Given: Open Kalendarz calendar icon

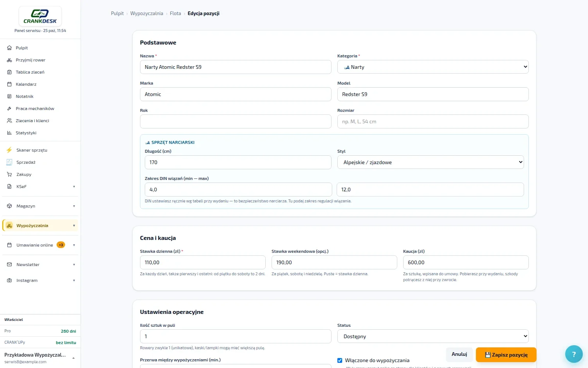Looking at the screenshot, I should tap(10, 84).
